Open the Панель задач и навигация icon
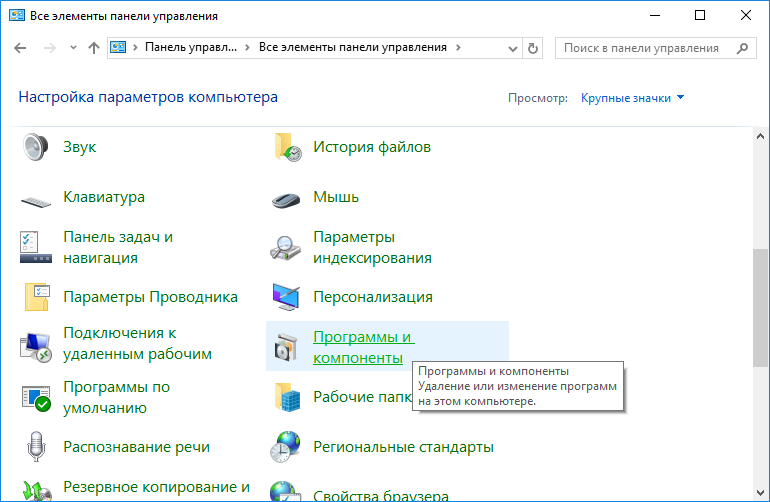Image resolution: width=770 pixels, height=502 pixels. click(36, 247)
